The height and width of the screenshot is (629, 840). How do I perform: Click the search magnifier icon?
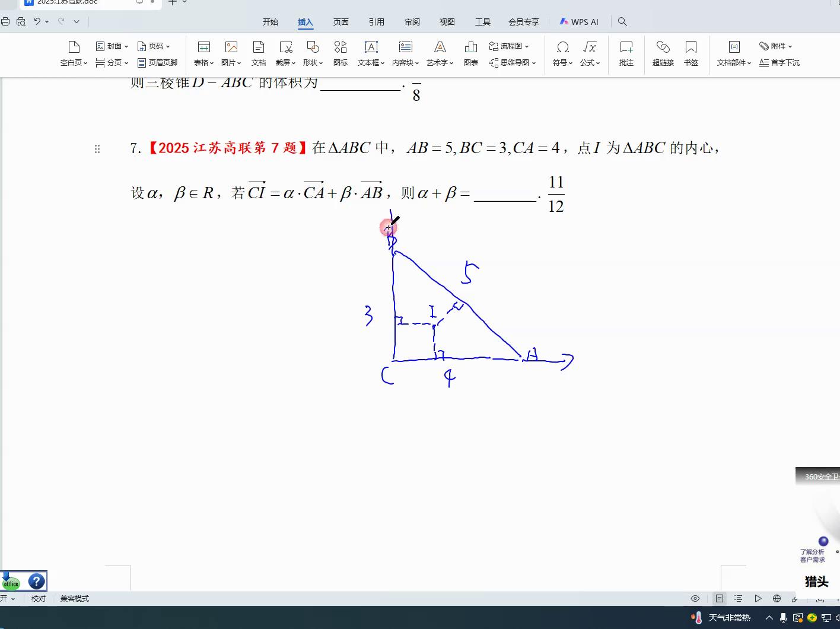tap(622, 21)
